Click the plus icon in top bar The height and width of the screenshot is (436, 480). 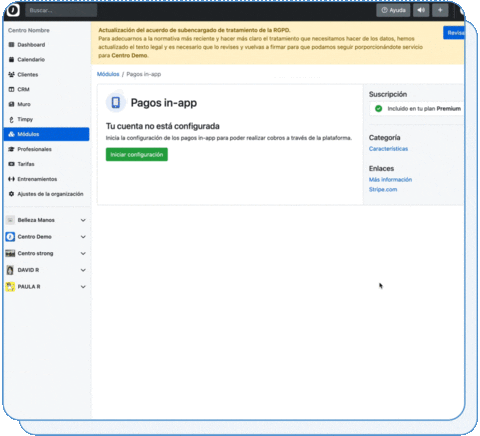coord(440,10)
